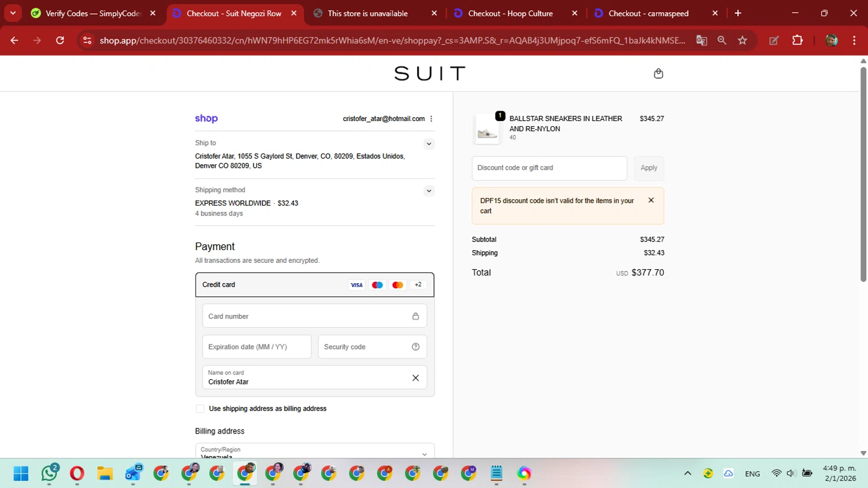
Task: Close the Checkout - carmaspeed tab
Action: [x=715, y=13]
